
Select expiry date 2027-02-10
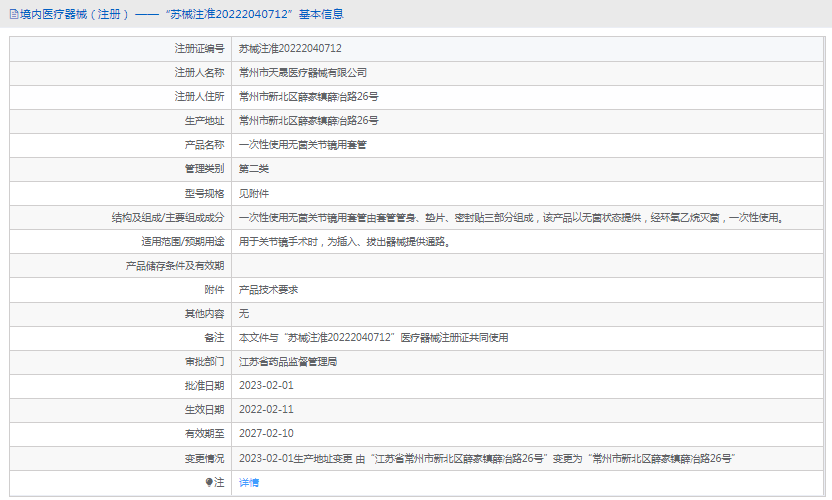tap(266, 433)
